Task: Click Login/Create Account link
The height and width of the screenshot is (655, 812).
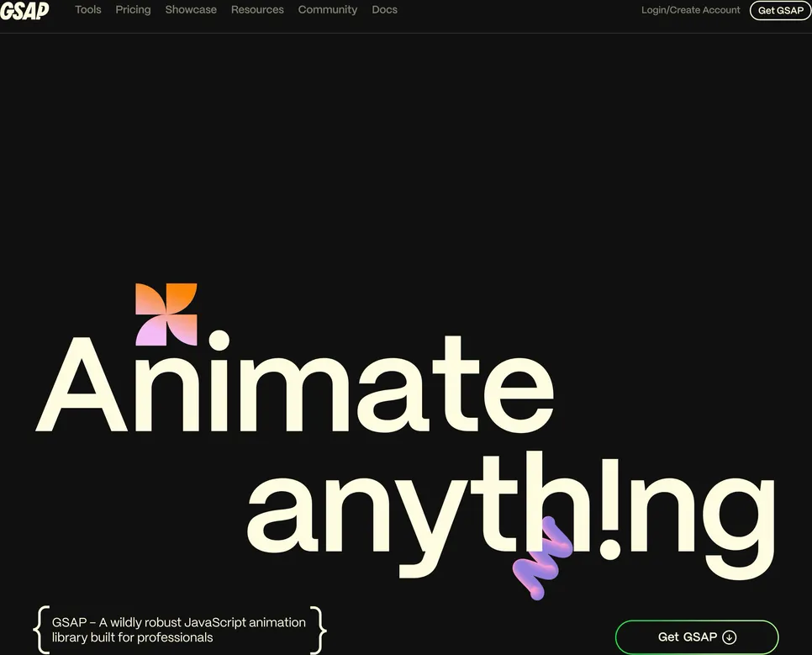Action: 690,10
